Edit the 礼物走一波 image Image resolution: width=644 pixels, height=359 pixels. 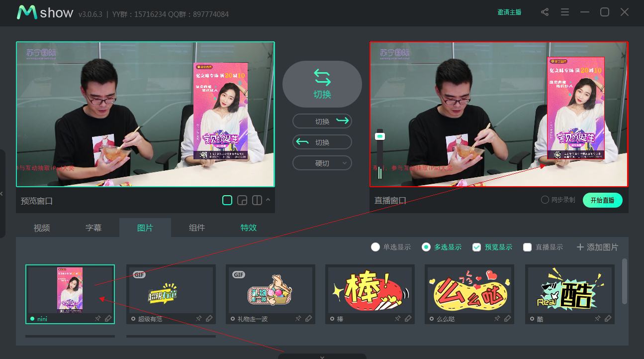(x=308, y=319)
